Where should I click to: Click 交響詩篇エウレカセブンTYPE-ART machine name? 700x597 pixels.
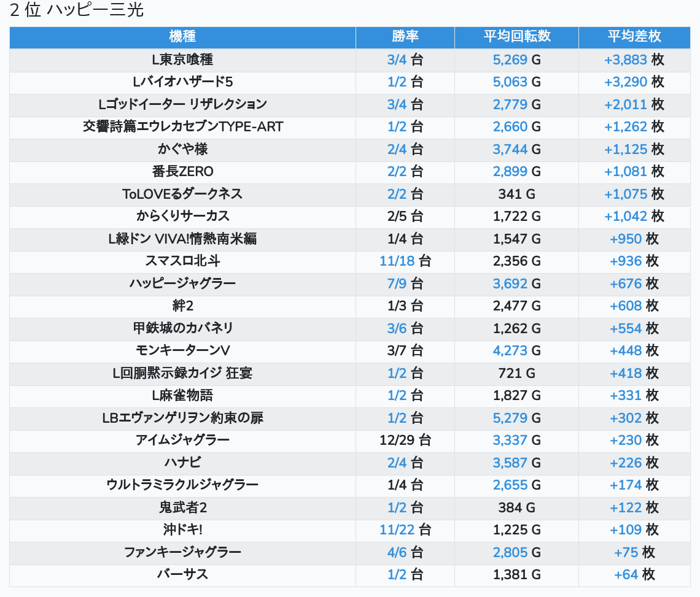tap(182, 127)
